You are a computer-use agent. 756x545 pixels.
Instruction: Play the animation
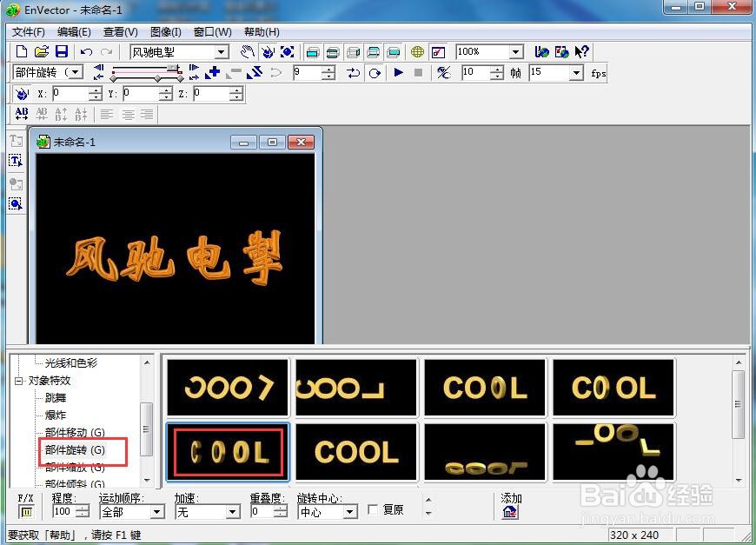[398, 72]
